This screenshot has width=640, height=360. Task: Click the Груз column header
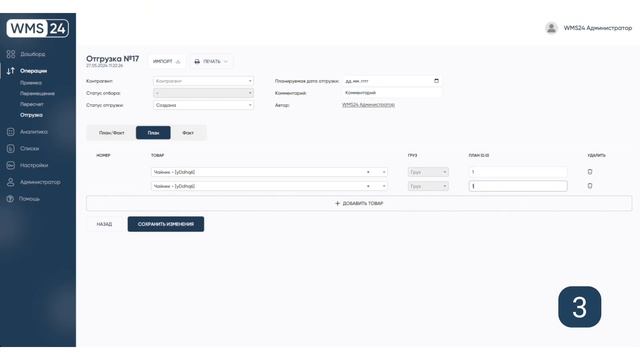[x=412, y=155]
